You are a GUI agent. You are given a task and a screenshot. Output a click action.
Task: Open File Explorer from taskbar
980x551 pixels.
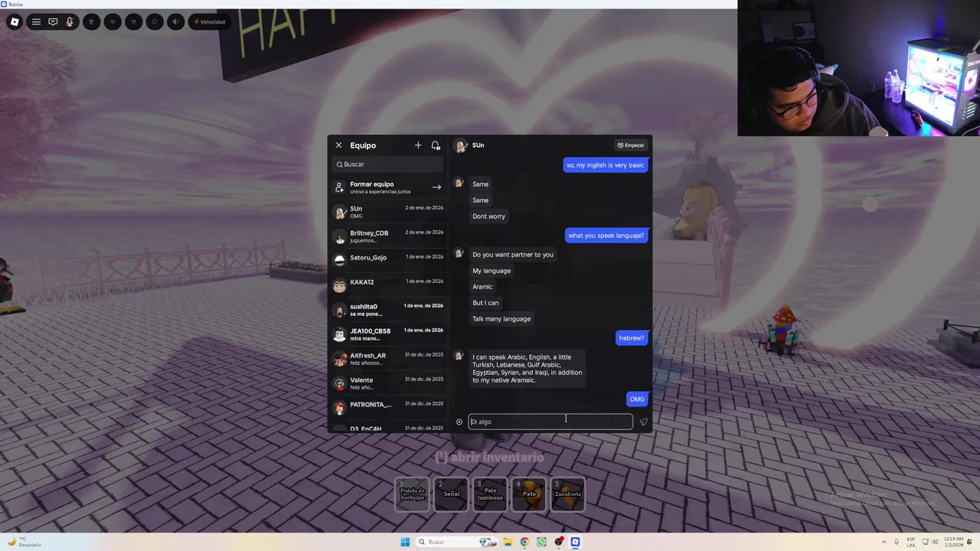tap(507, 542)
